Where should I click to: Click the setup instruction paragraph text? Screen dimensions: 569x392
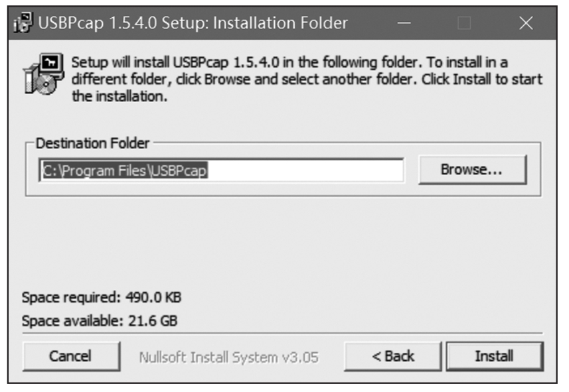coord(305,79)
